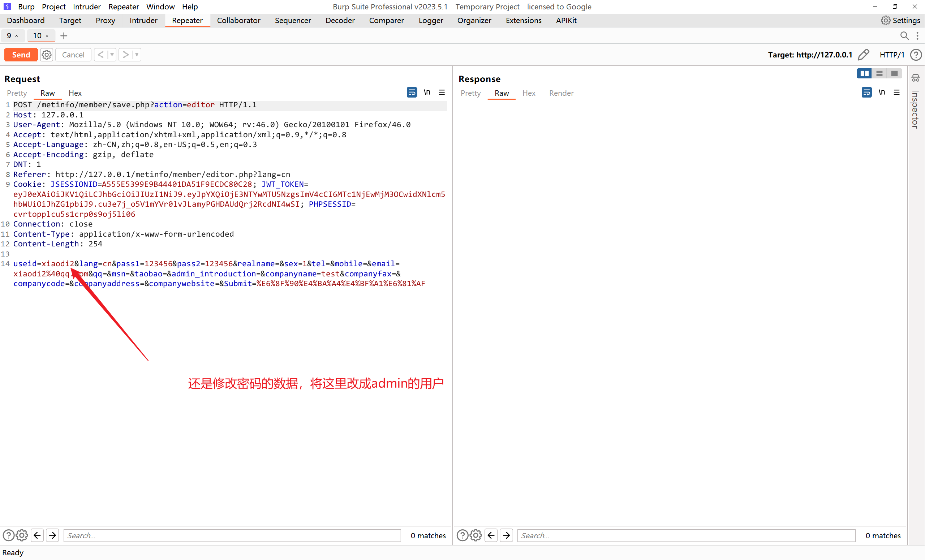Click the Repeater tab search magnifier
This screenshot has height=560, width=925.
[x=904, y=36]
